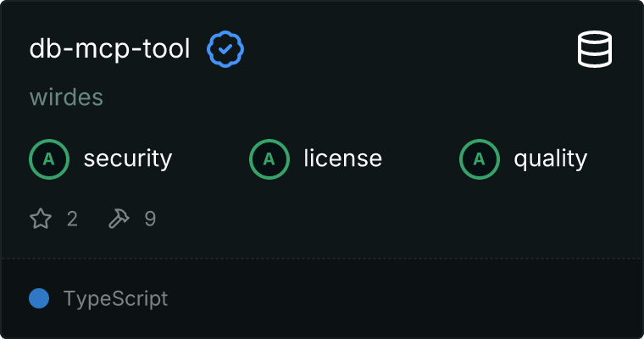Click the star icon
644x339 pixels.
click(41, 220)
